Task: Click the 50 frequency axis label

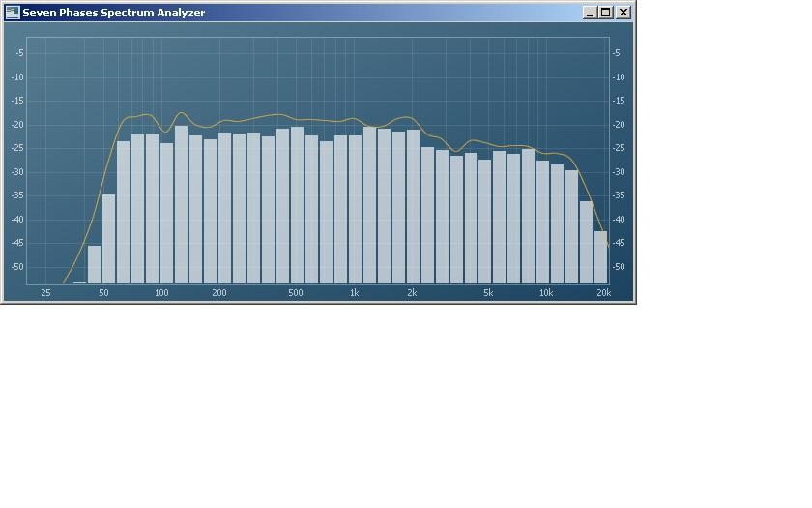Action: tap(103, 293)
